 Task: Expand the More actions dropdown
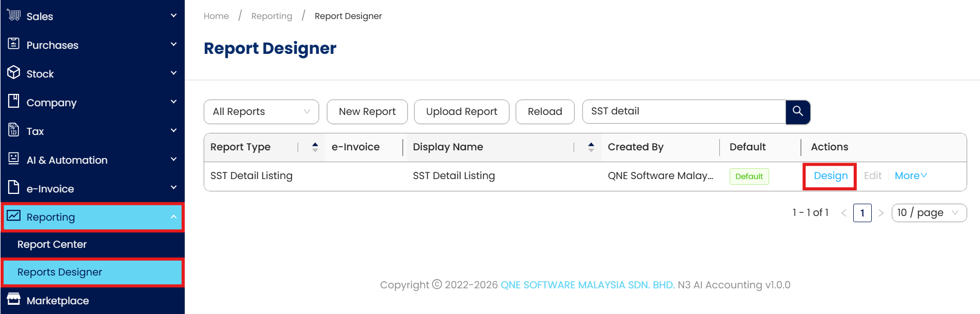click(911, 176)
